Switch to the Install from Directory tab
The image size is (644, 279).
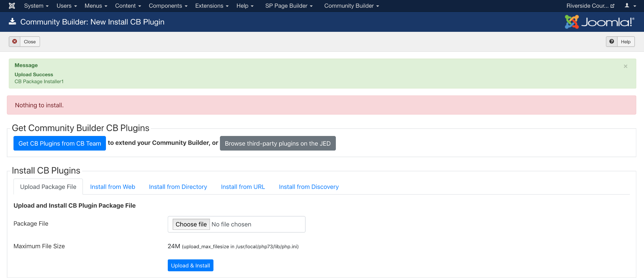(178, 187)
